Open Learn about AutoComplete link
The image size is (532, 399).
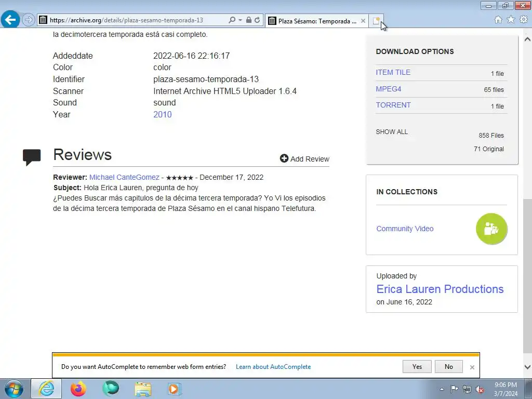(x=273, y=367)
